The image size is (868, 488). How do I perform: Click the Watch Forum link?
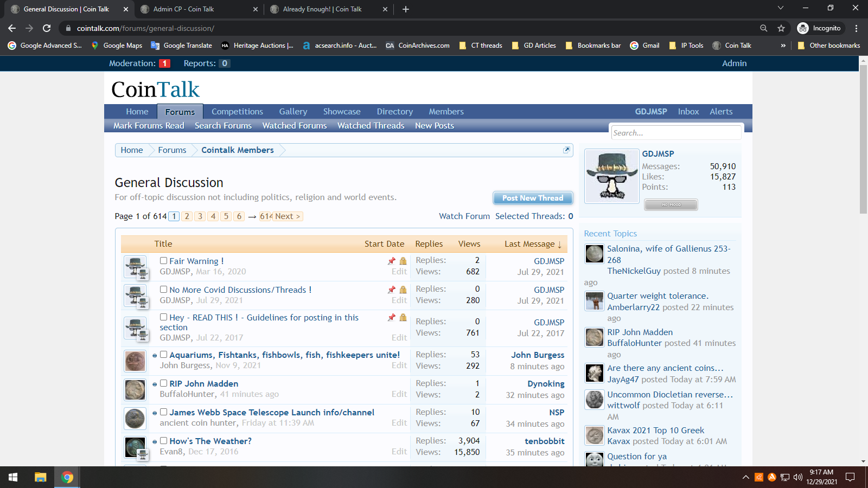pyautogui.click(x=464, y=216)
